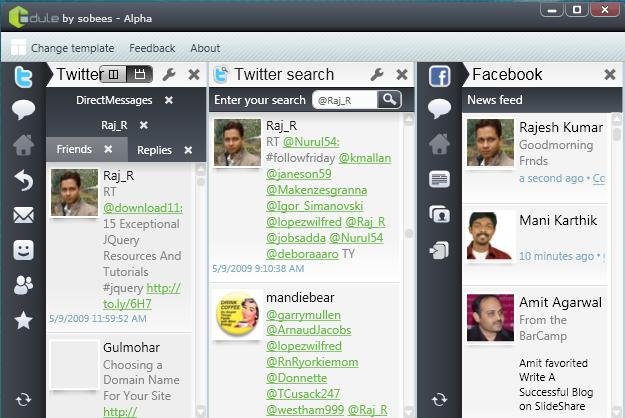Image resolution: width=625 pixels, height=418 pixels.
Task: Click Mani Karthik's profile photo
Action: coord(490,235)
